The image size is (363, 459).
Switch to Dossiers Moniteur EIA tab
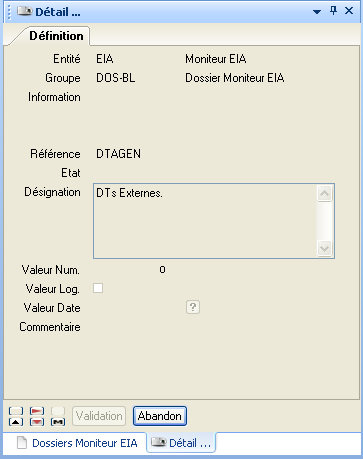pyautogui.click(x=77, y=443)
